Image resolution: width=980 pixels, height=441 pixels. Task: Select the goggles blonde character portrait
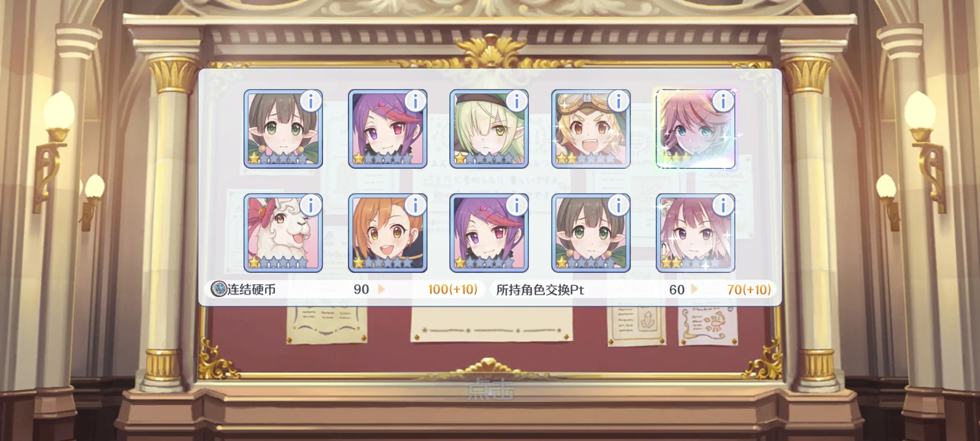tap(590, 129)
